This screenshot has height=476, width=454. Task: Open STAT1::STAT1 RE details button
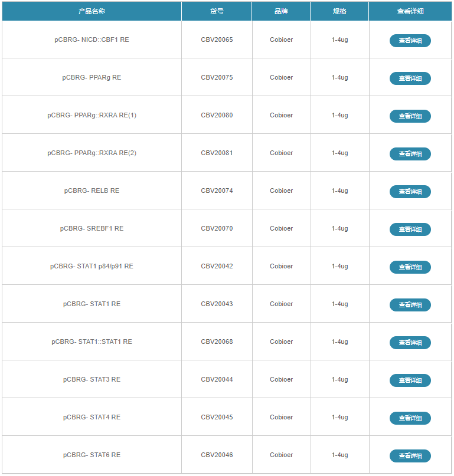(x=410, y=343)
